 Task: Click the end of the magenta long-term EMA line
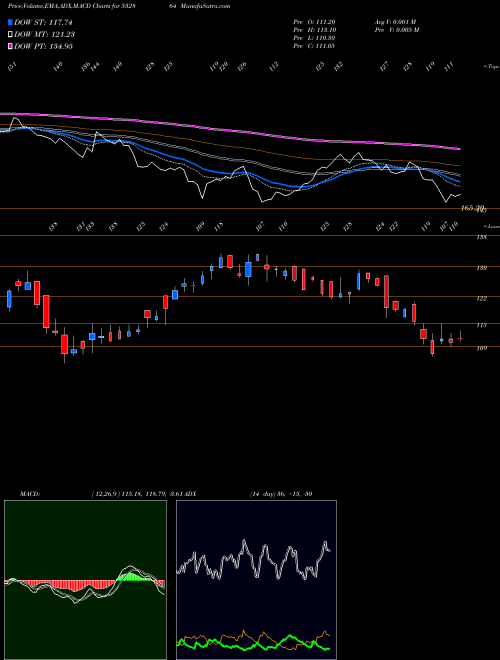pos(459,149)
